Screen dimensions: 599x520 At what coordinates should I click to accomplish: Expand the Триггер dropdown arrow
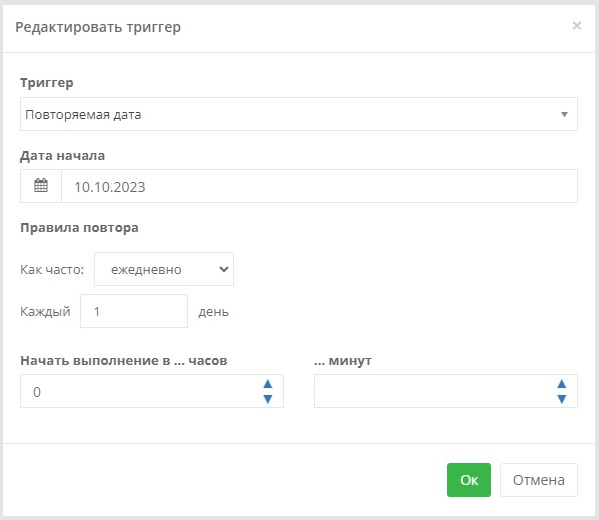pyautogui.click(x=564, y=114)
